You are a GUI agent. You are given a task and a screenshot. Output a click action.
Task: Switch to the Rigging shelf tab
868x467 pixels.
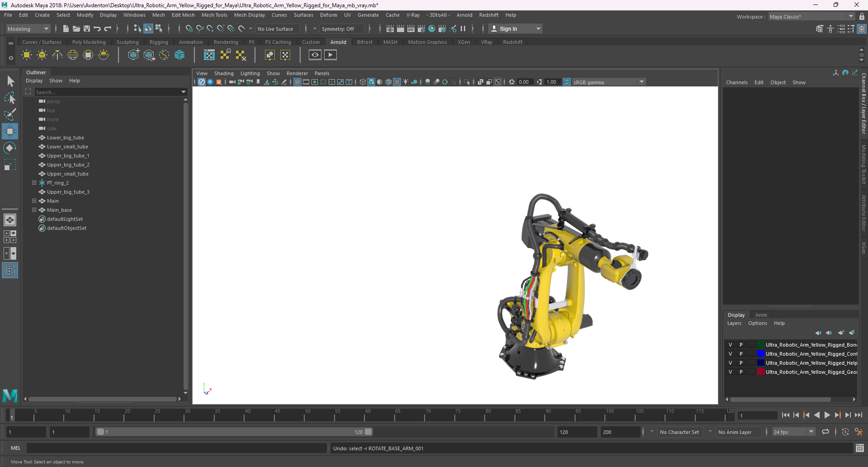(159, 42)
